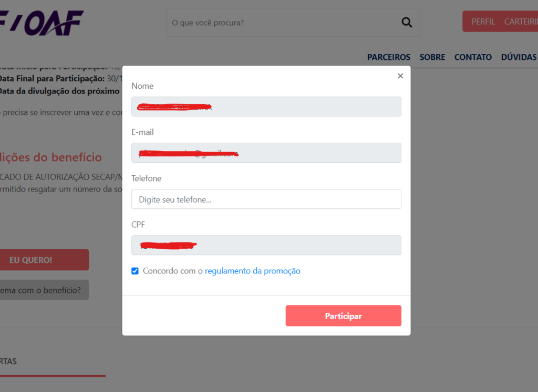Select the CONTATO menu item
538x392 pixels.
coord(473,57)
